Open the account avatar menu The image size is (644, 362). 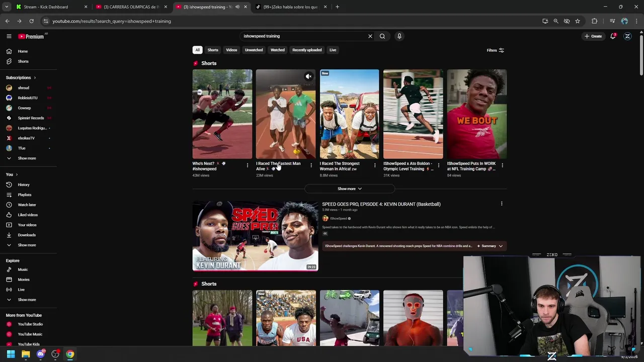(x=627, y=36)
